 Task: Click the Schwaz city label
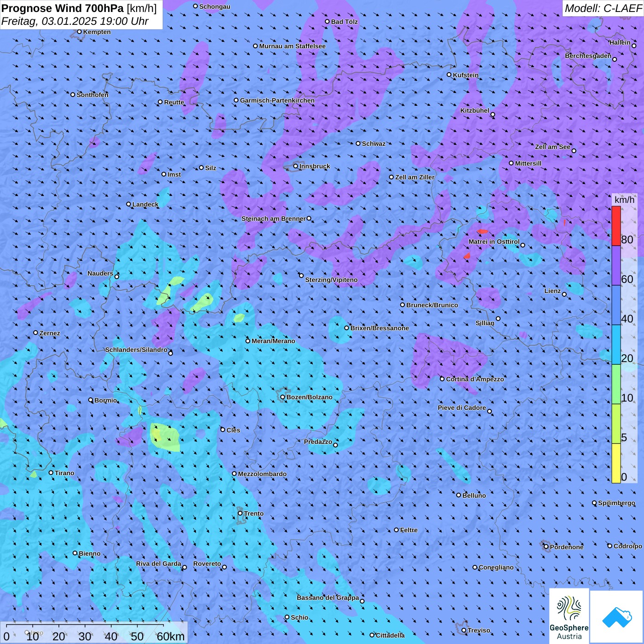coord(374,144)
